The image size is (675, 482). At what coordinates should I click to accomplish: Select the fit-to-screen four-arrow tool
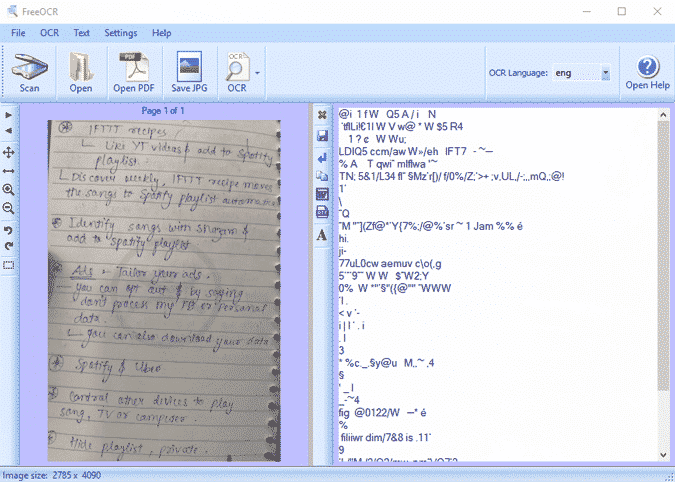(9, 152)
